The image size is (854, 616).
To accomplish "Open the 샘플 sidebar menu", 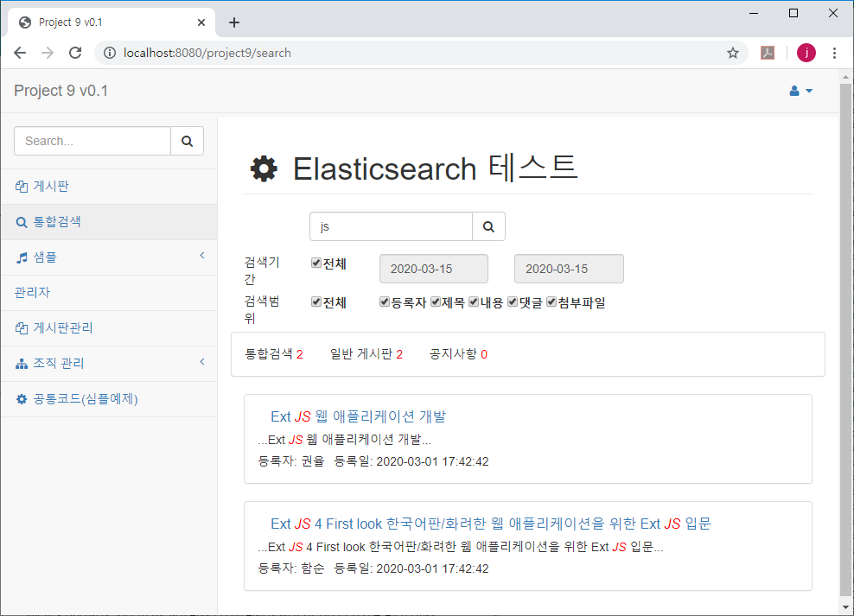I will tap(109, 257).
